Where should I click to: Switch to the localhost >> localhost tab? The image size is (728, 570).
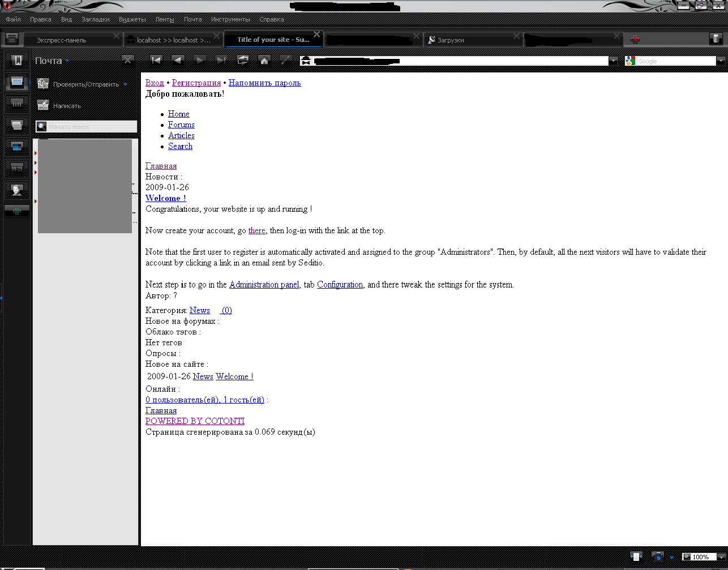point(173,40)
